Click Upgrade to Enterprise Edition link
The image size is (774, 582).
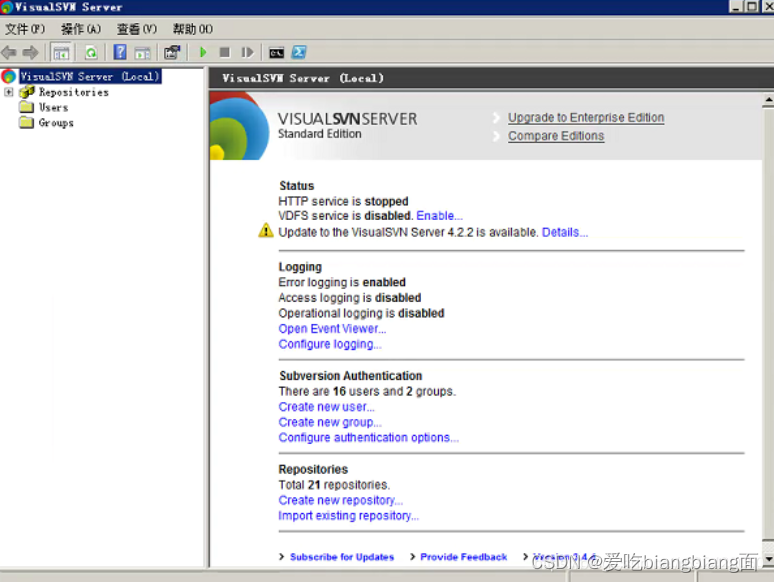586,118
